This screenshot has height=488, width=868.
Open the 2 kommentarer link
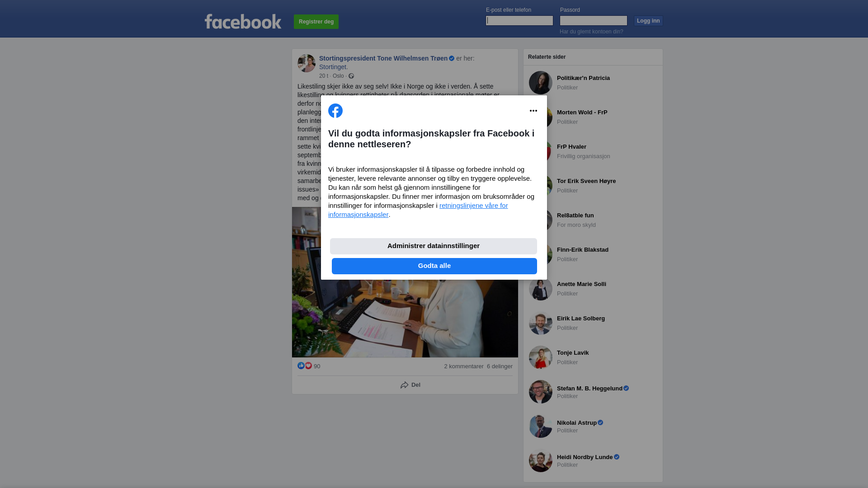(x=464, y=366)
